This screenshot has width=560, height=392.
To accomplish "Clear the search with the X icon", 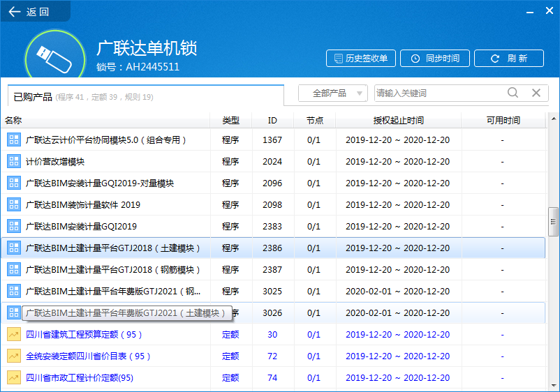I will point(536,93).
